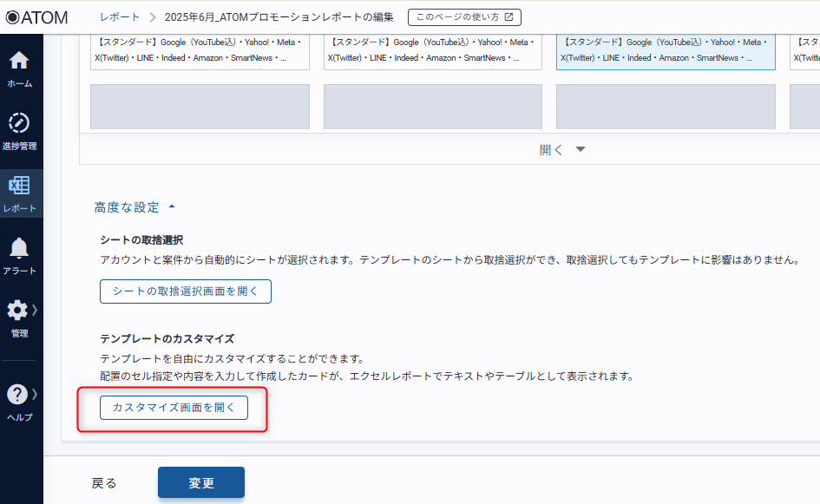Click external link icon in このページの使い方
820x504 pixels.
pyautogui.click(x=508, y=16)
